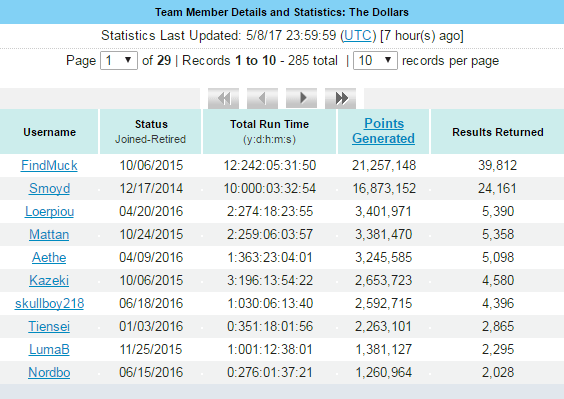
Task: Select Kazeki's run time 3:196:13:54:22
Action: pos(270,281)
